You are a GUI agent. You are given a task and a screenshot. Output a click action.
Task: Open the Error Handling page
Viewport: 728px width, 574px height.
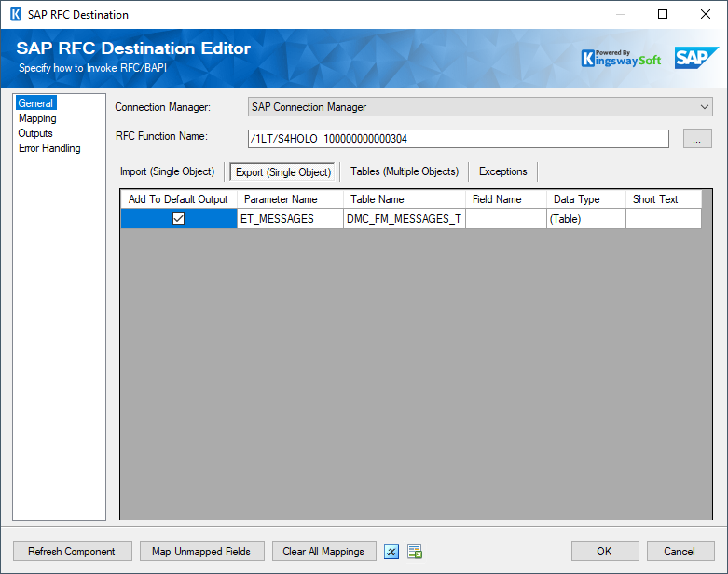[49, 148]
